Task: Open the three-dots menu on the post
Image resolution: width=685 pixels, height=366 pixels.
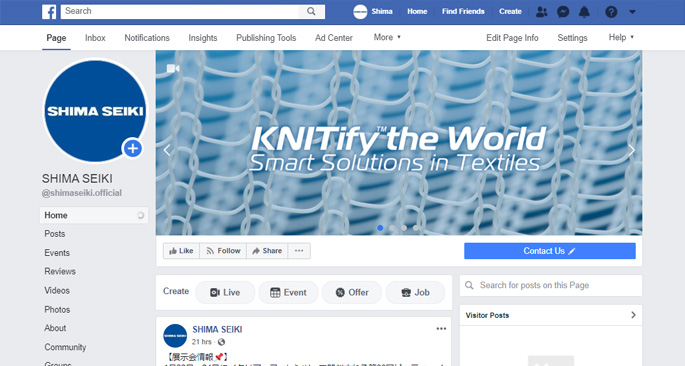Action: pos(441,329)
